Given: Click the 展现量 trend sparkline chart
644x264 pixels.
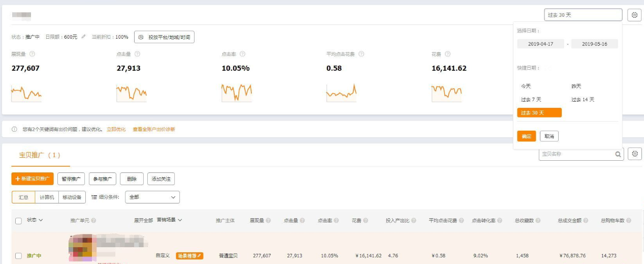Looking at the screenshot, I should 26,94.
